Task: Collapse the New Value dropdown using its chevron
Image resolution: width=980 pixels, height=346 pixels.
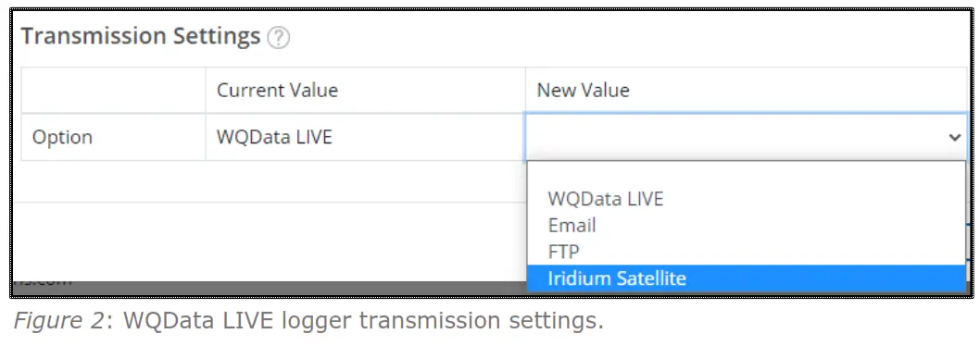Action: 954,137
